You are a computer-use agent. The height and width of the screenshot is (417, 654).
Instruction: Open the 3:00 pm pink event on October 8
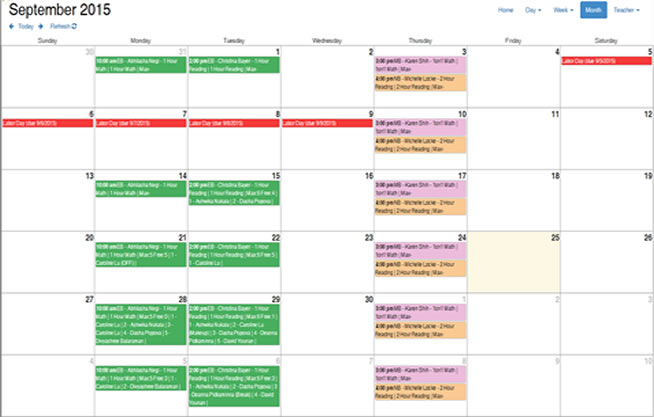point(420,374)
